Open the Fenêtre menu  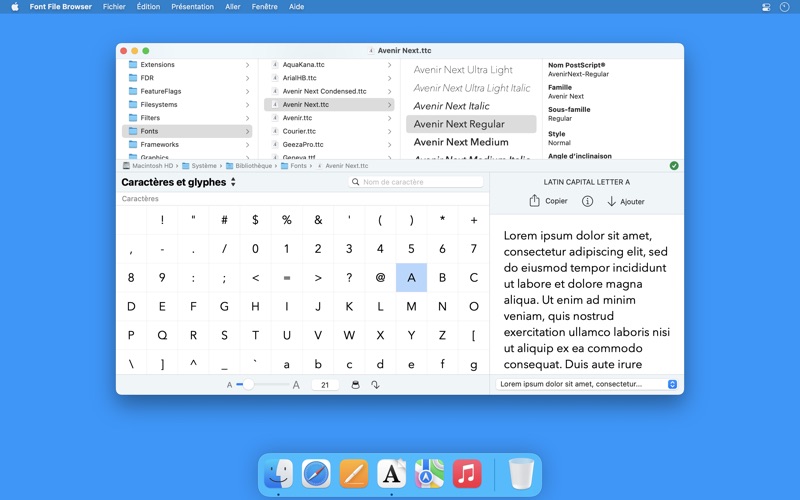click(x=264, y=7)
